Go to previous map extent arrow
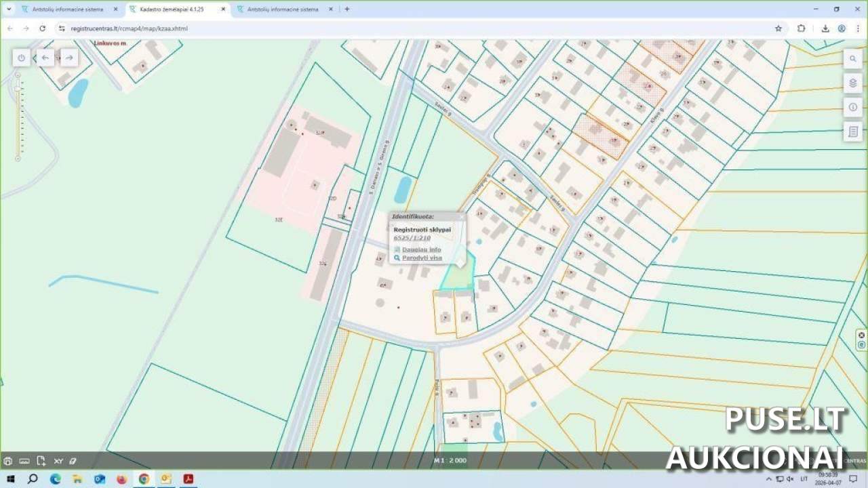The image size is (868, 488). [45, 58]
